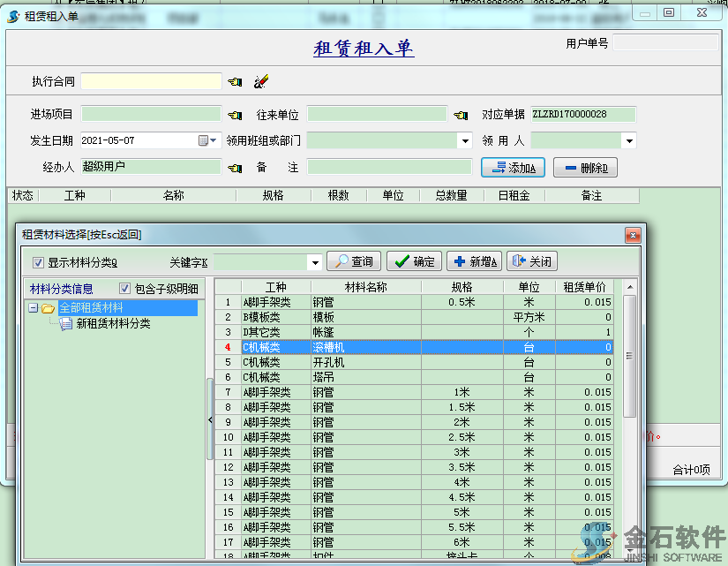Click the edit pen icon next to 执行合同

point(259,82)
